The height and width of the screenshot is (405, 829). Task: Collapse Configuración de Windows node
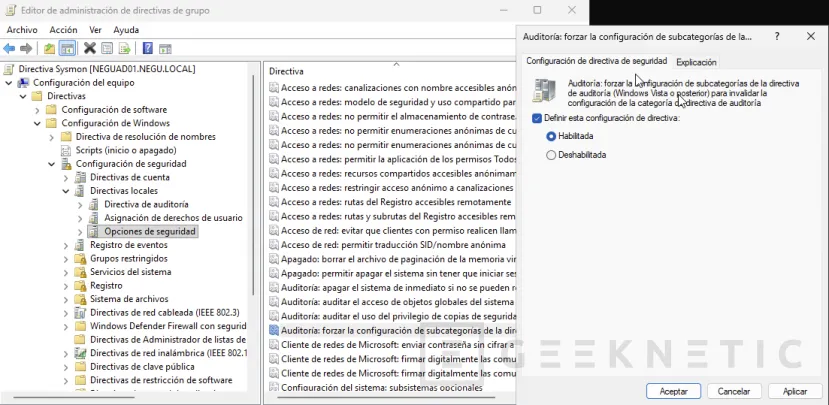pos(37,123)
